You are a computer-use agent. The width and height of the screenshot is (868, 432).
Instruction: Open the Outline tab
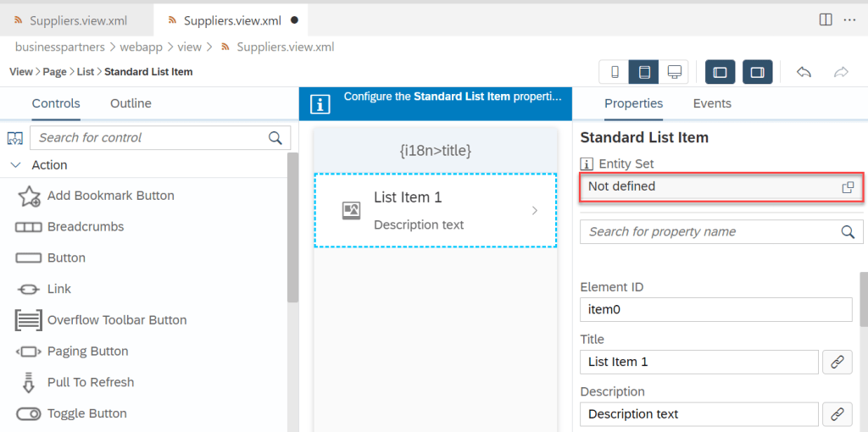coord(131,103)
